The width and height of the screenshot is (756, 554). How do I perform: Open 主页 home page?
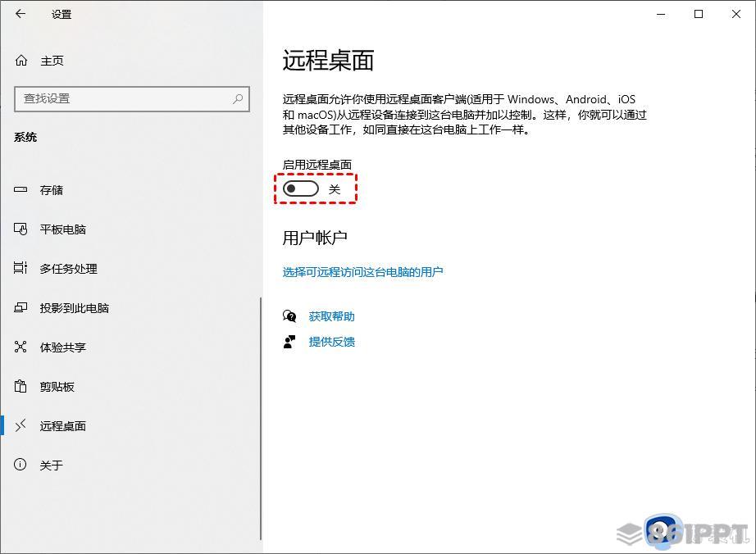pos(52,61)
